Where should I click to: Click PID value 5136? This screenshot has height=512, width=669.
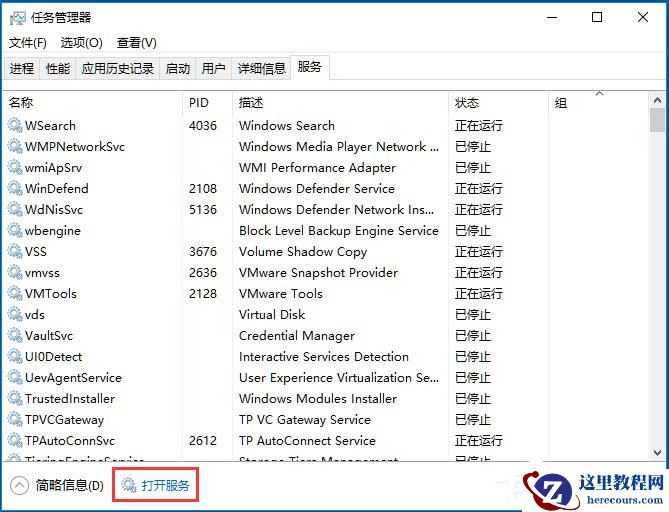point(203,209)
